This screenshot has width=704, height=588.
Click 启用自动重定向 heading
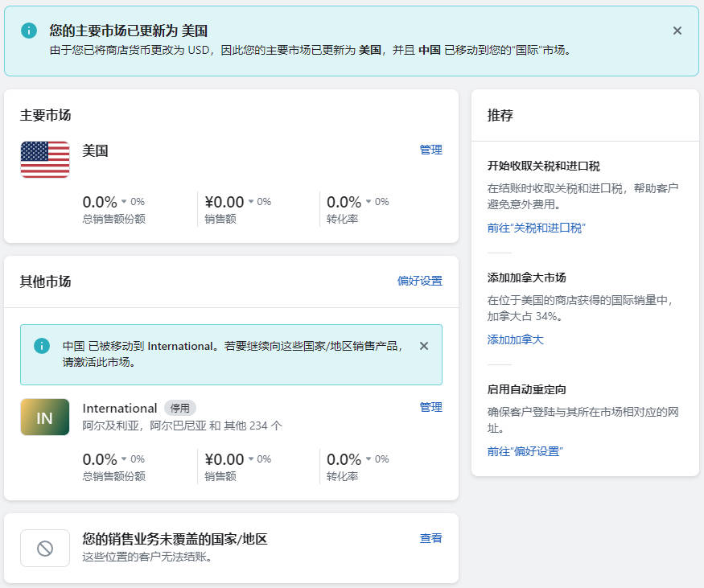(526, 389)
